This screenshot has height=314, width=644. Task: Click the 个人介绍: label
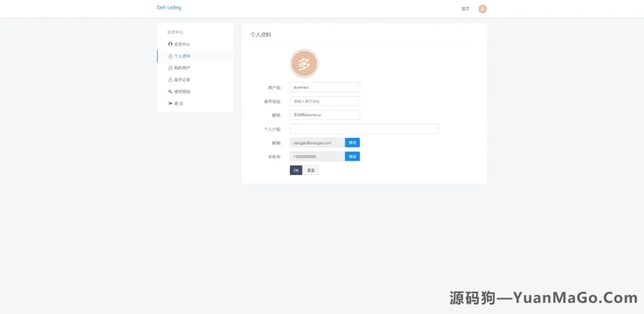click(272, 129)
